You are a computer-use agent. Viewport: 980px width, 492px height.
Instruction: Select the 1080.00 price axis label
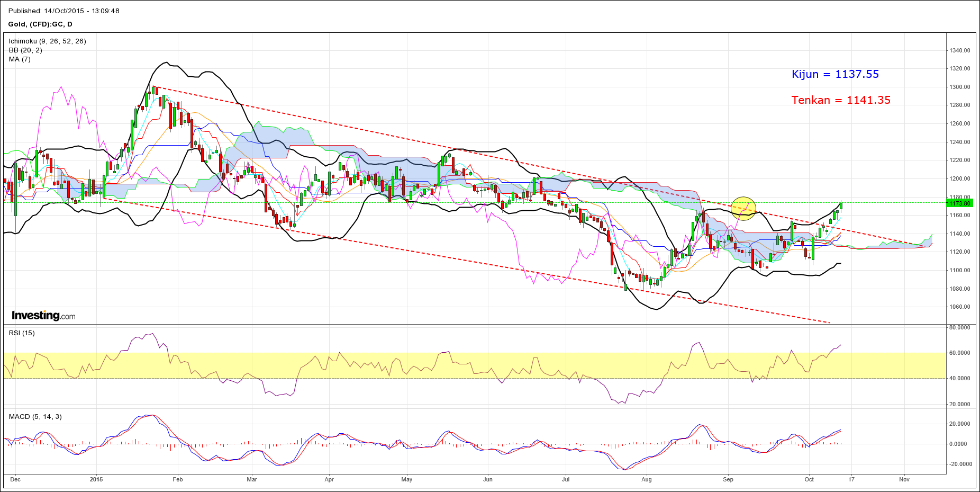coord(960,289)
